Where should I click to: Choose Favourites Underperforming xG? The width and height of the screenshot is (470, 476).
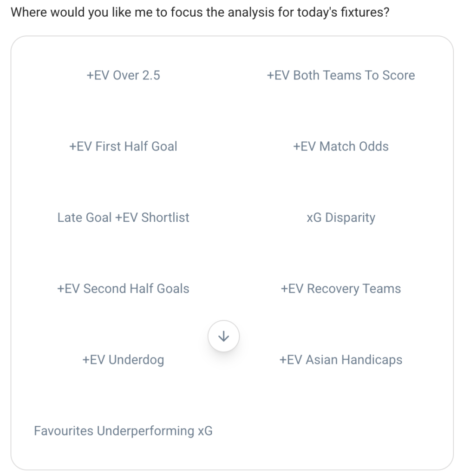click(x=123, y=431)
